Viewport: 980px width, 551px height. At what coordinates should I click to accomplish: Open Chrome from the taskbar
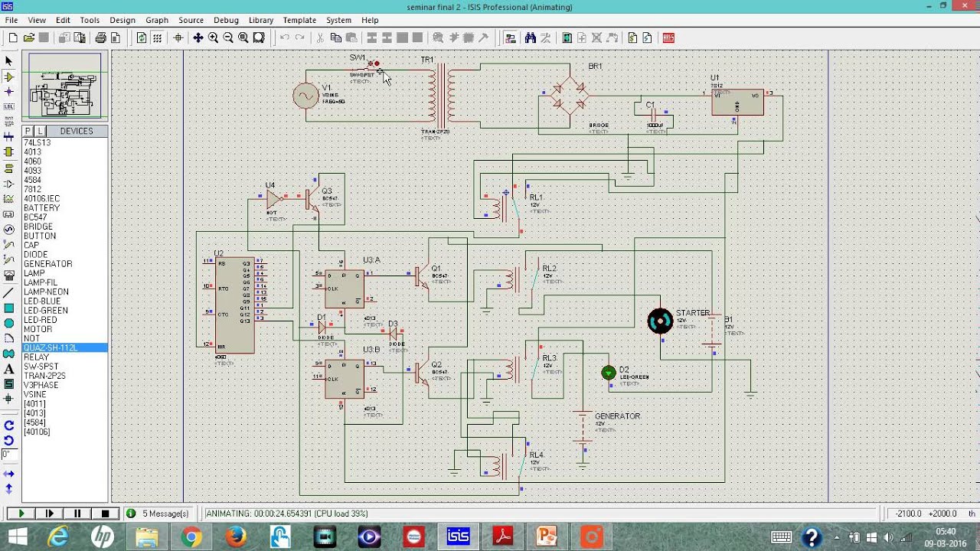coord(191,537)
